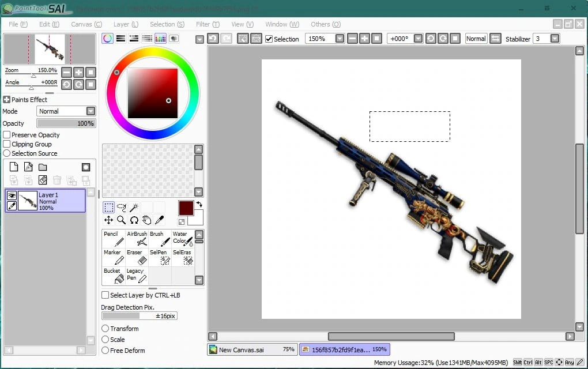Screen dimensions: 588x369
Task: Show the color wheel panel
Action: pos(108,38)
